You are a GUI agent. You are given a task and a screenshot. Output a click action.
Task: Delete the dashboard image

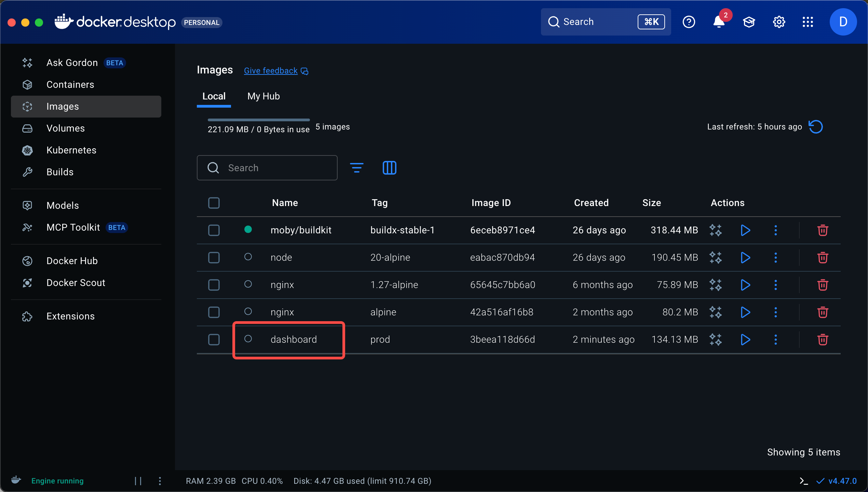(823, 340)
